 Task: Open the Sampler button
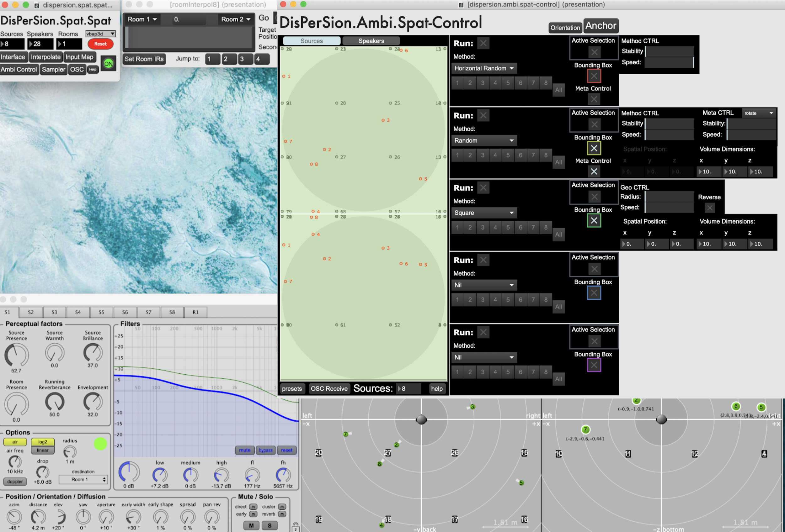pyautogui.click(x=53, y=70)
